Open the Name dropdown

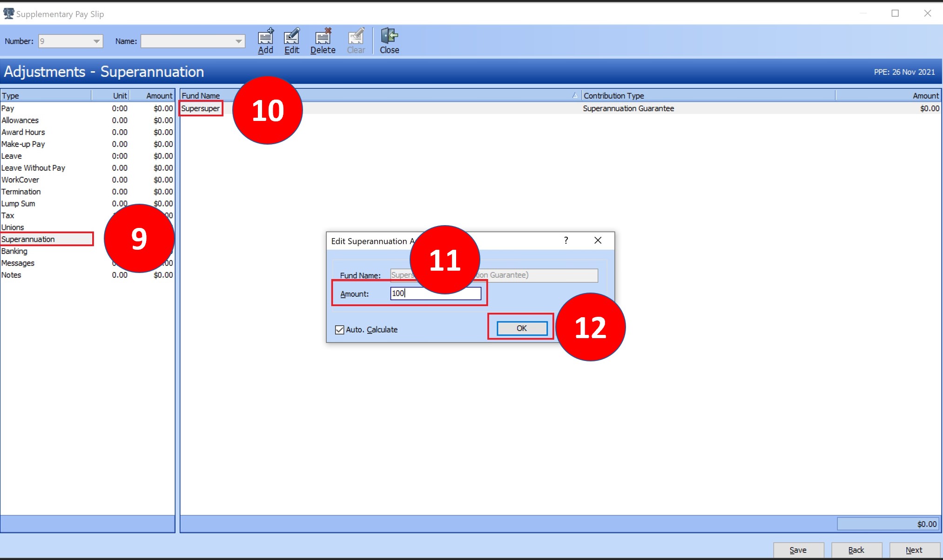tap(239, 41)
